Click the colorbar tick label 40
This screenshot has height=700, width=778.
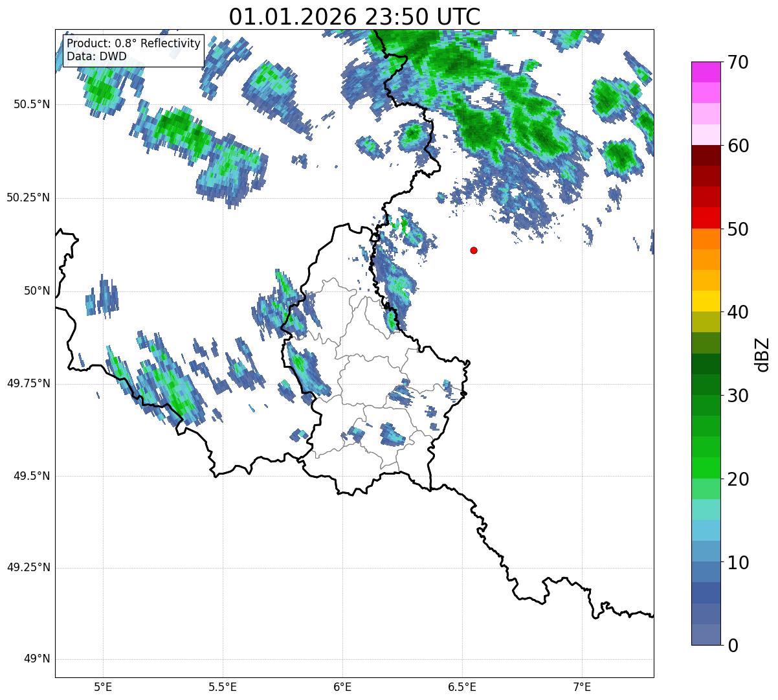click(738, 312)
